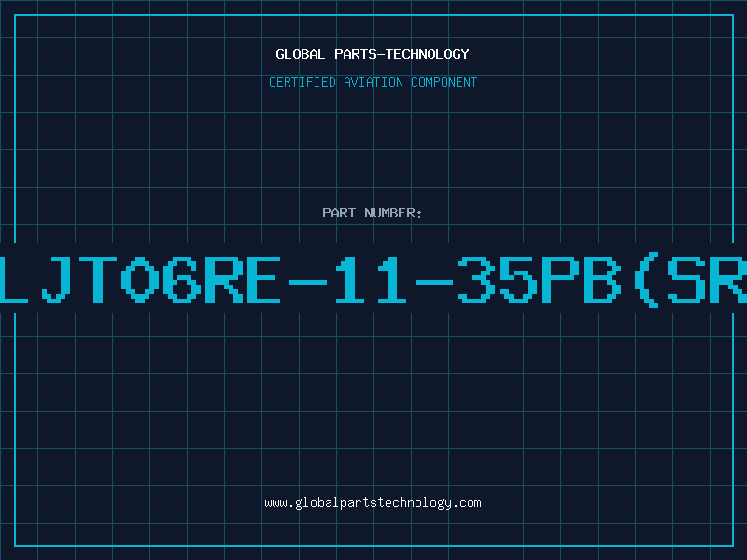Click the GLOBAL PARTS-TECHNOLOGY heading
The width and height of the screenshot is (747, 560).
[373, 54]
